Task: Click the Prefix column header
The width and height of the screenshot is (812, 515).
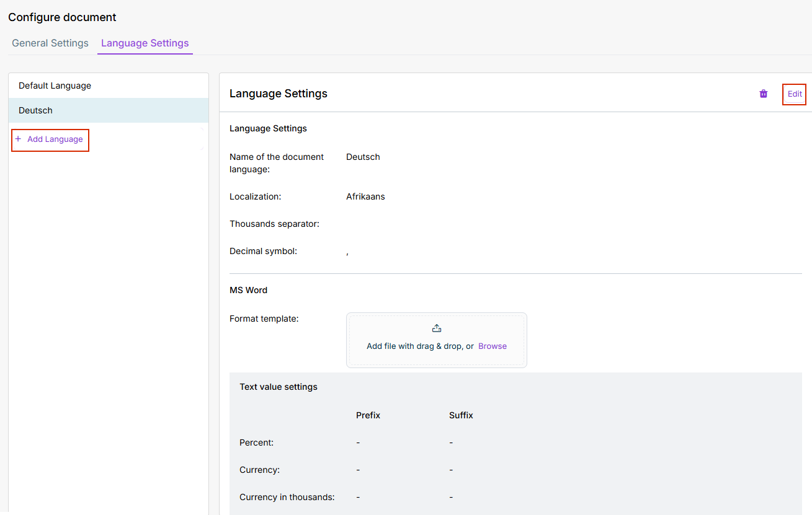Action: coord(368,415)
